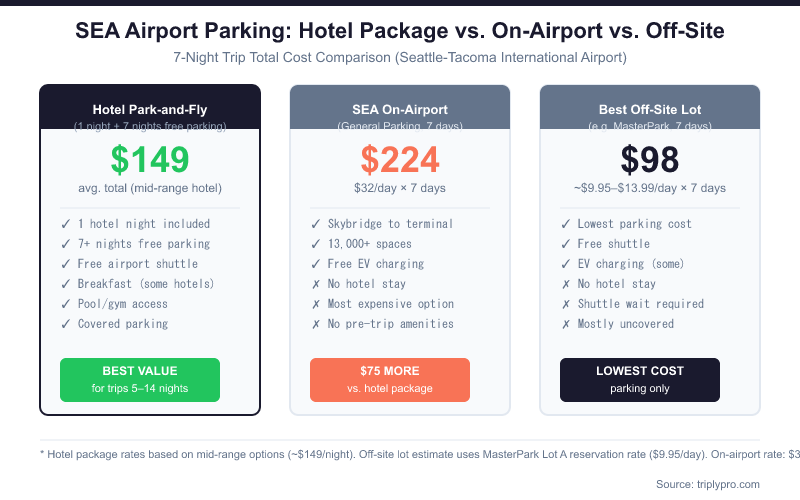Click the checkmark beside 'Covered parking'
The width and height of the screenshot is (800, 500).
click(66, 324)
